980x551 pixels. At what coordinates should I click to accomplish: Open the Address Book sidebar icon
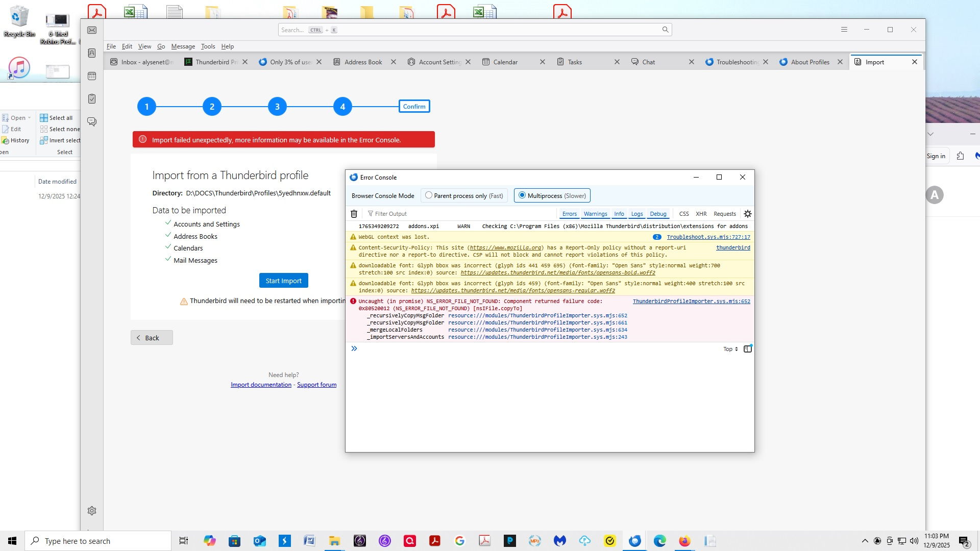(x=92, y=53)
